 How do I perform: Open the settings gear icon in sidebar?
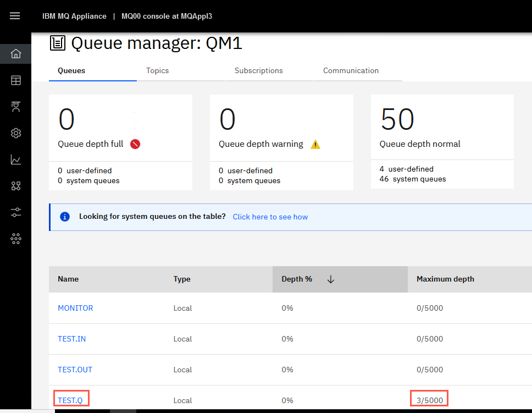click(15, 133)
